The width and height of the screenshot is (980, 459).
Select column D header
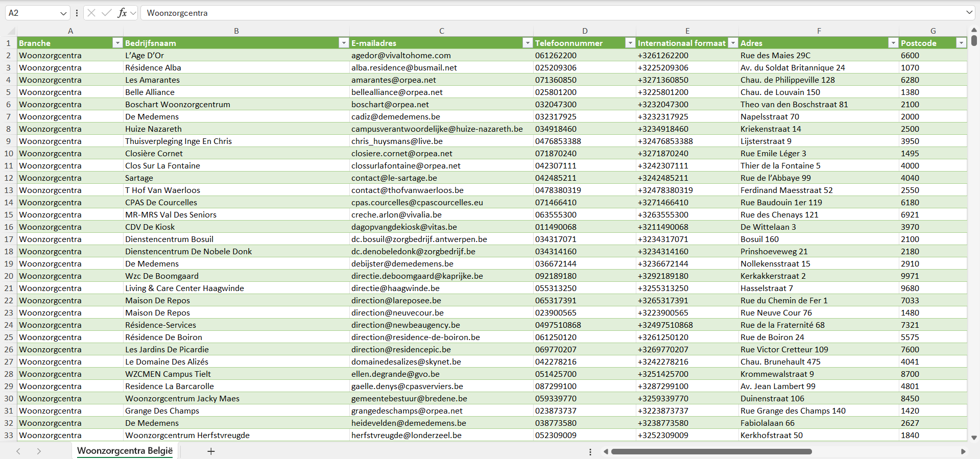(x=584, y=31)
